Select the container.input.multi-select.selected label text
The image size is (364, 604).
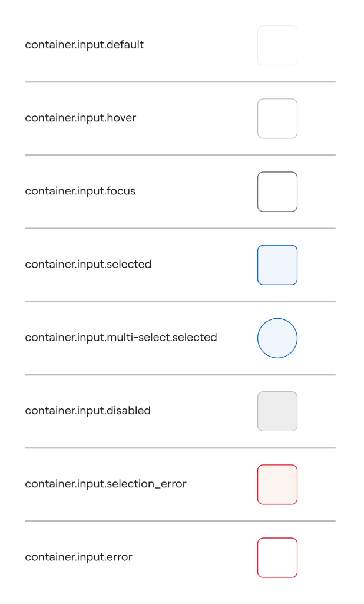point(121,338)
